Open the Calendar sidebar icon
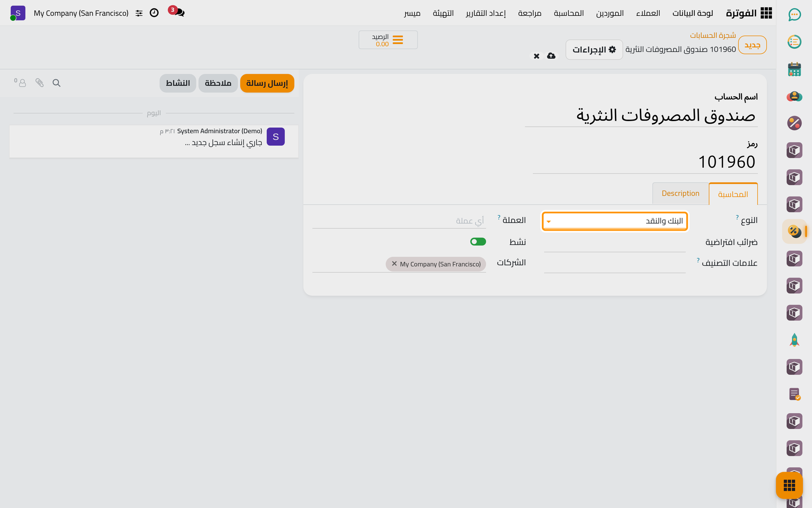 [794, 69]
